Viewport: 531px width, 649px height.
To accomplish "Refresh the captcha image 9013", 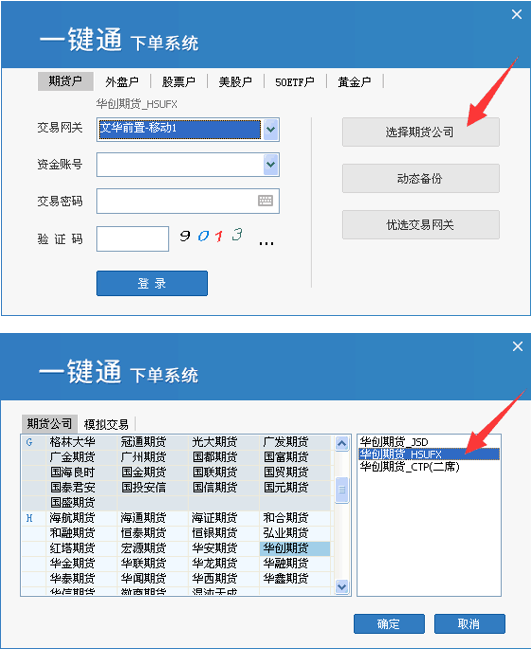I will click(211, 235).
